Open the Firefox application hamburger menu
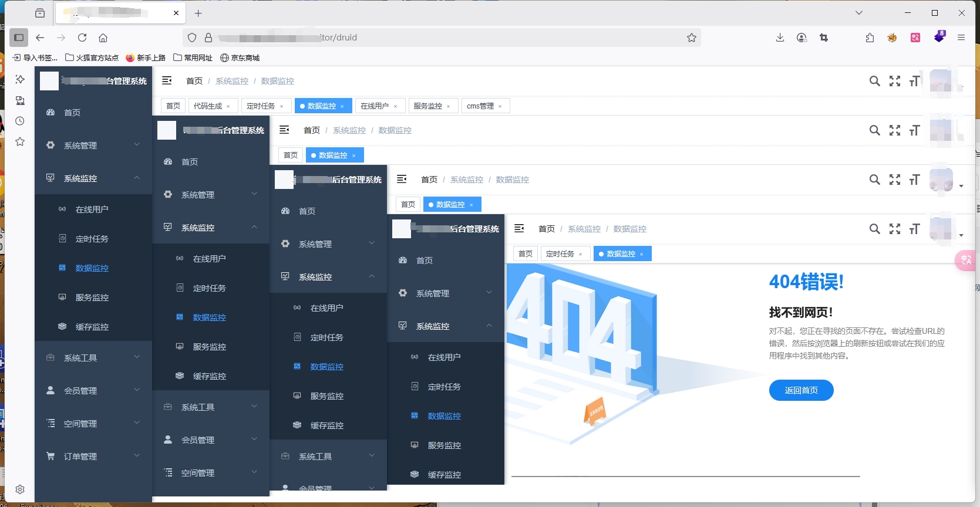 pyautogui.click(x=961, y=38)
